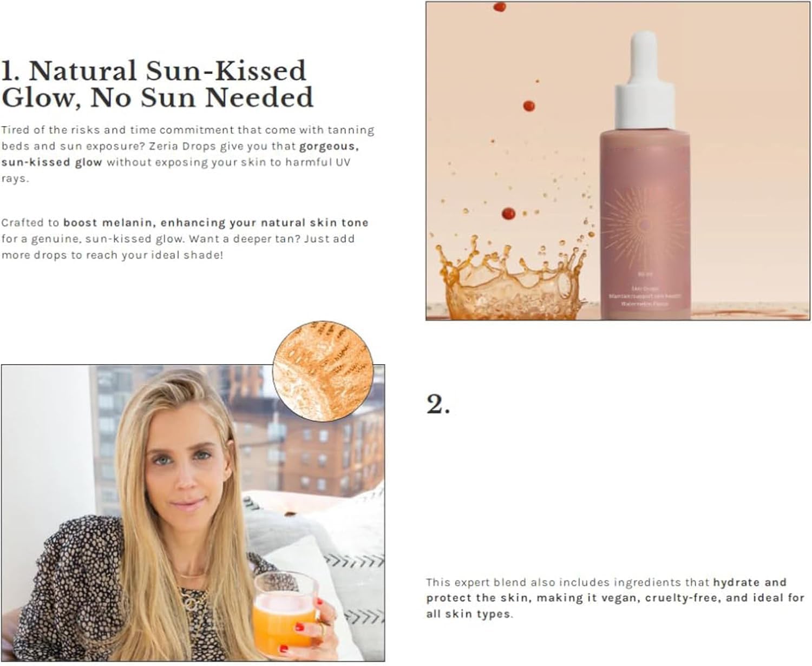Click the number 2. heading
This screenshot has width=812, height=666.
(x=438, y=404)
